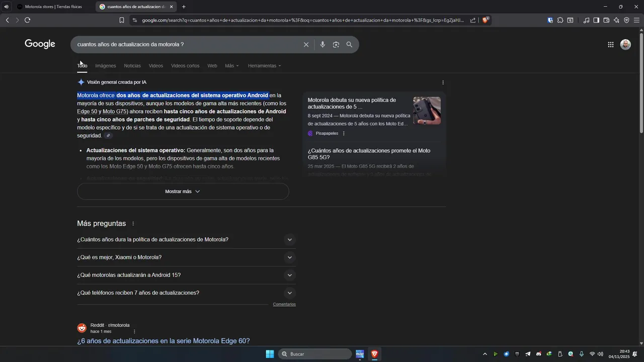This screenshot has height=362, width=644.
Task: Click the Windows taskbar Buscar search box
Action: click(315, 354)
